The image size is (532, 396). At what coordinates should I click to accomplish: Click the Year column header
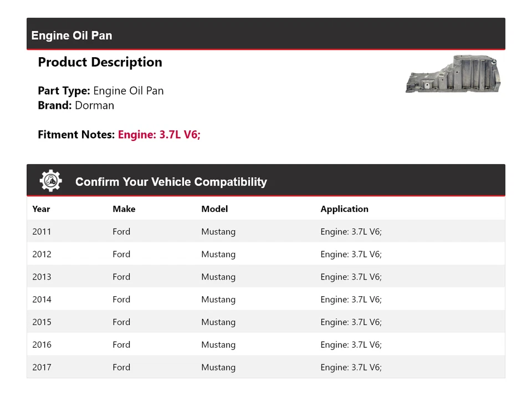pos(41,209)
